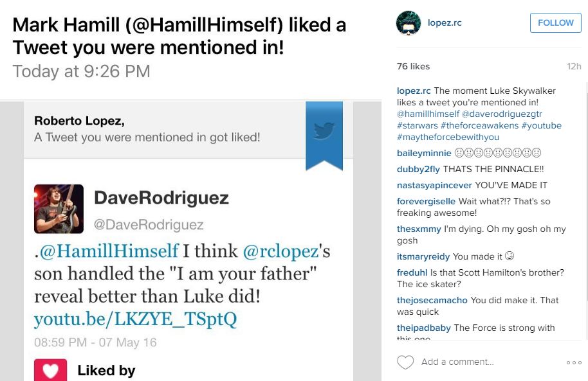Image resolution: width=588 pixels, height=381 pixels.
Task: Open the #youtube hashtag
Action: 542,125
